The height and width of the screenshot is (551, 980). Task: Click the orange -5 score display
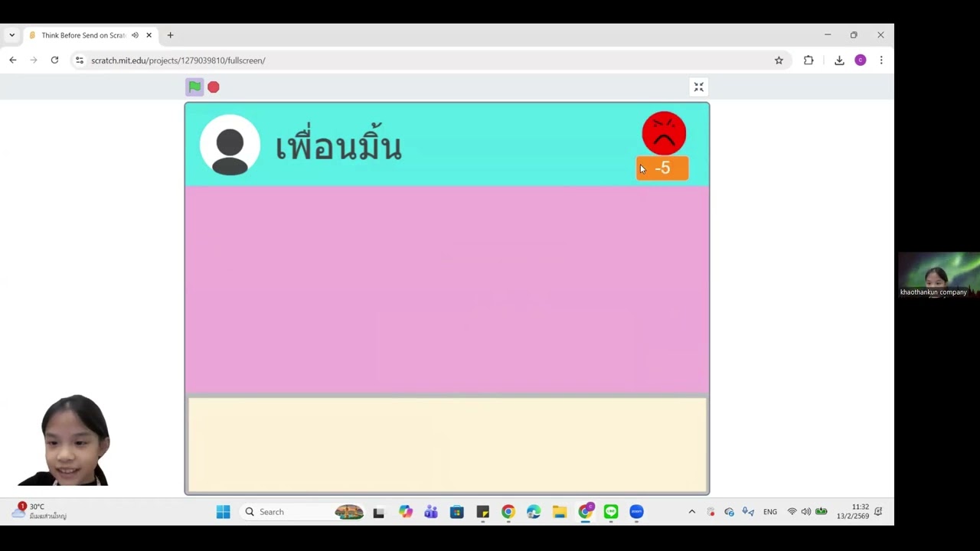pos(662,168)
